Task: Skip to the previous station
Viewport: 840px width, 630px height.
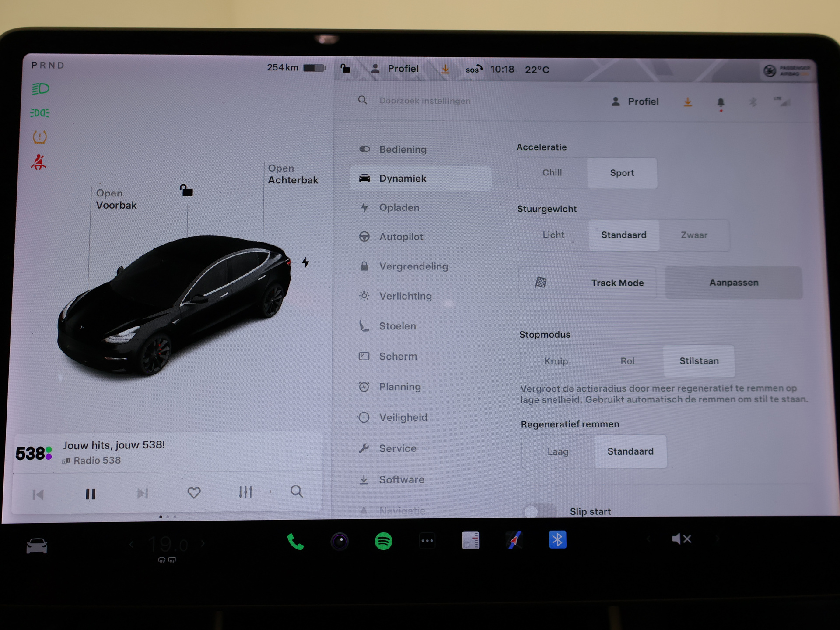Action: (38, 495)
